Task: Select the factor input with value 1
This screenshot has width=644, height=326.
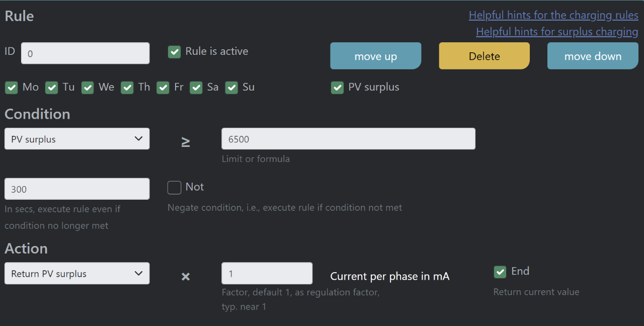Action: [x=267, y=273]
